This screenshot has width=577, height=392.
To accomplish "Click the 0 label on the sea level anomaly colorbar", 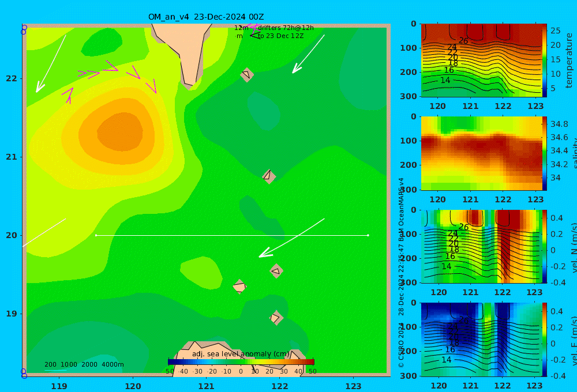I will pyautogui.click(x=241, y=371).
